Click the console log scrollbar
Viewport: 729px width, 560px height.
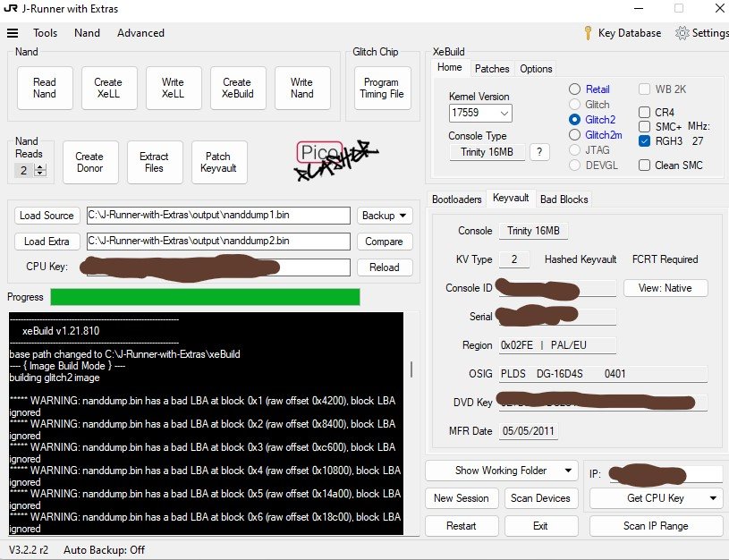coord(411,369)
